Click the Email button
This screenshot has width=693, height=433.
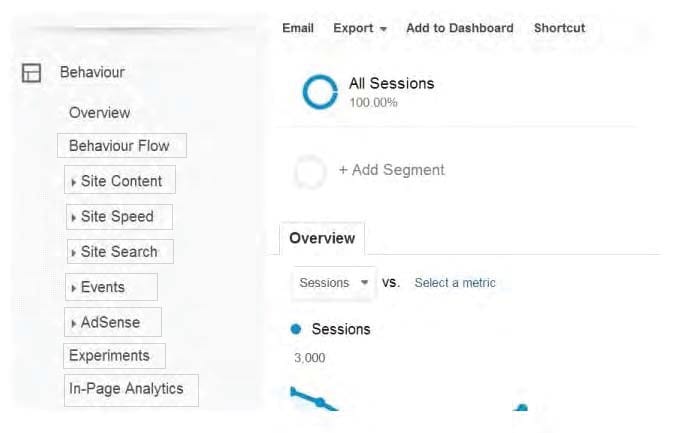click(298, 28)
